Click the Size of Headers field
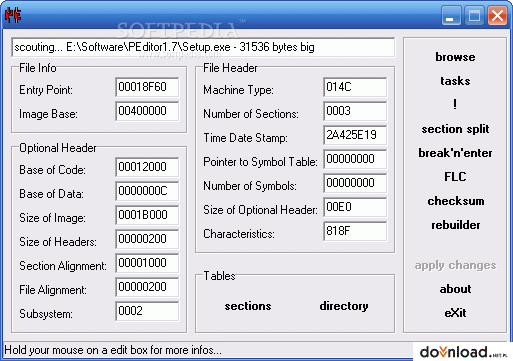Viewport: 513px width, 361px height. point(147,239)
